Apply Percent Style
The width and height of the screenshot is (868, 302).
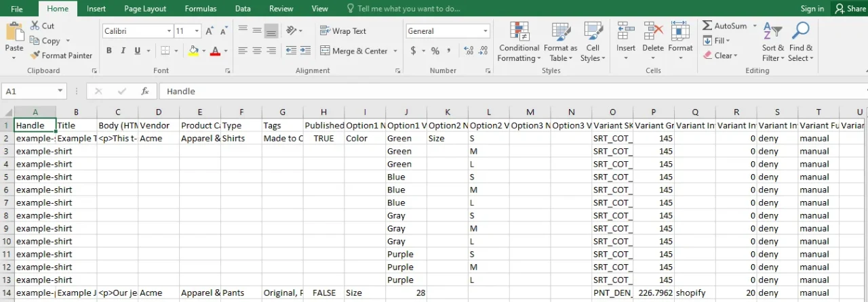pos(435,51)
